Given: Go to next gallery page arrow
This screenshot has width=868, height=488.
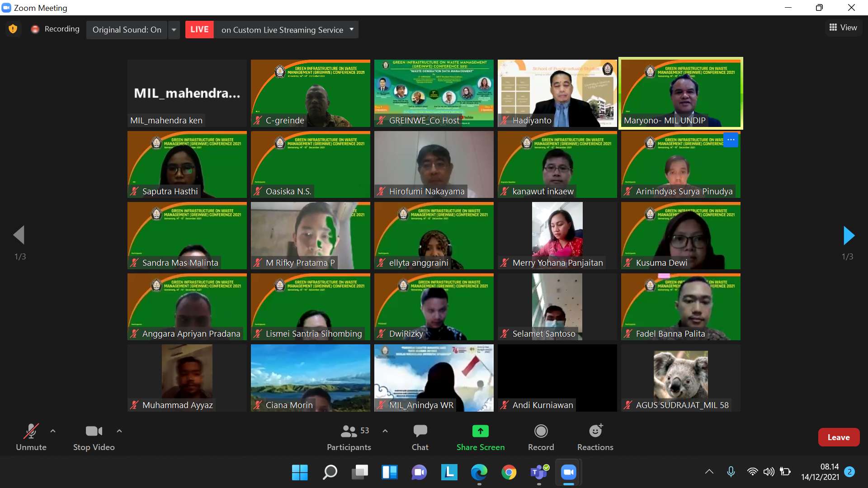Looking at the screenshot, I should 849,235.
